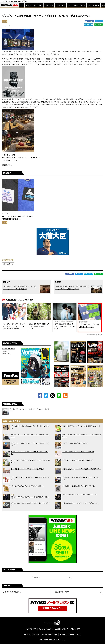Open ranking article 外出中でも困らない
105x644 pixels.
pyautogui.click(x=81, y=426)
